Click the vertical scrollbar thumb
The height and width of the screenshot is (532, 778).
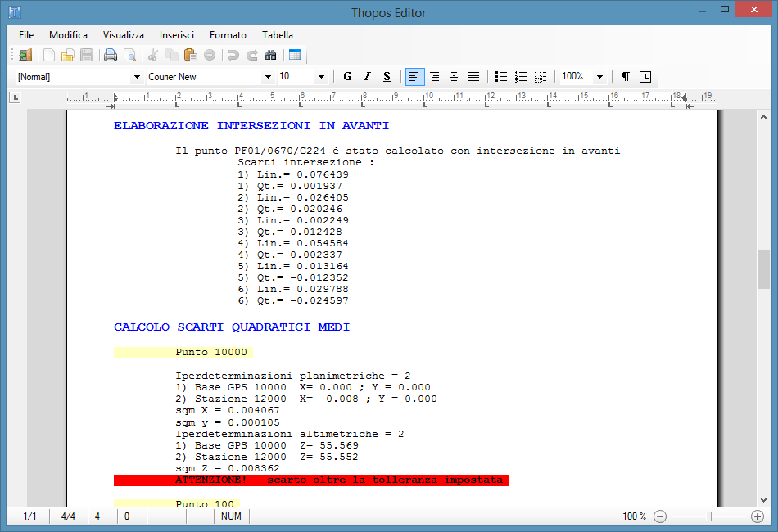coord(763,270)
